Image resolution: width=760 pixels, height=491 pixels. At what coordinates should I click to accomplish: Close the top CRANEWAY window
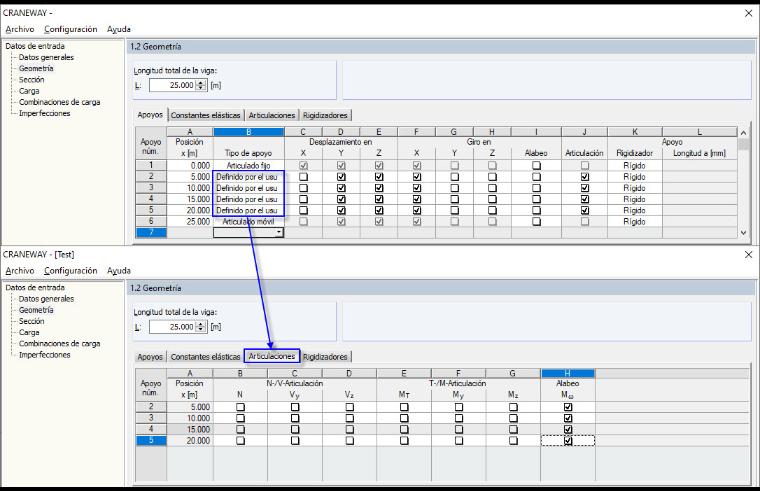[x=748, y=13]
